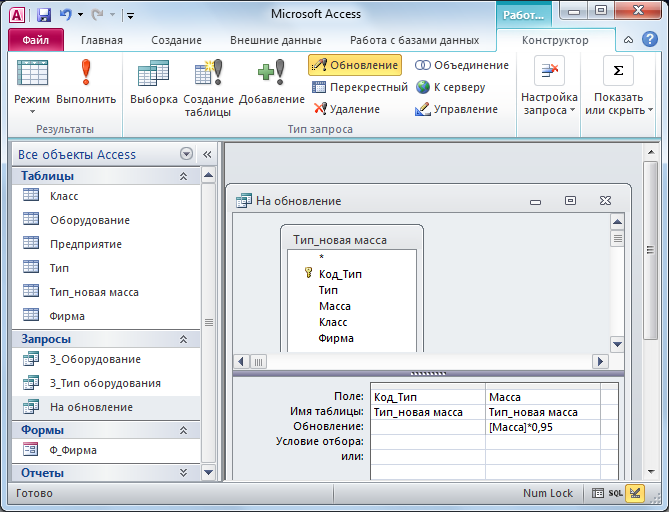Click the Код_Тип field cell in grid
Image resolution: width=669 pixels, height=512 pixels.
(428, 397)
